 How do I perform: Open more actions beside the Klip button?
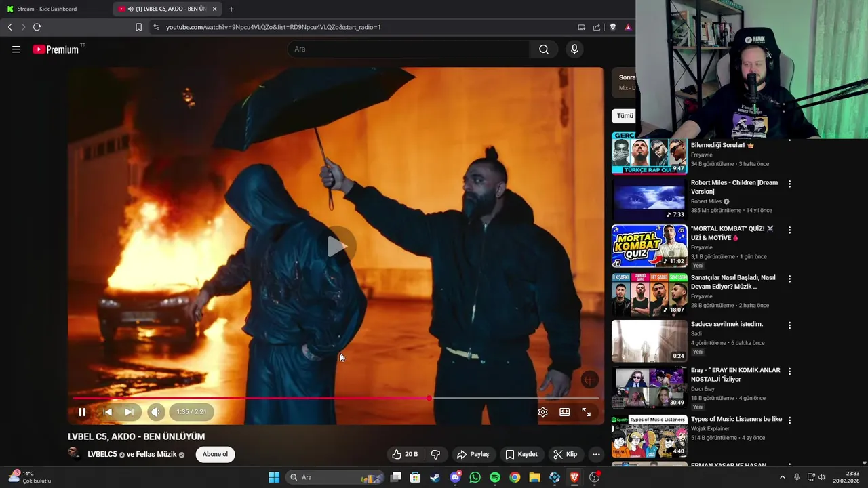[x=596, y=454]
